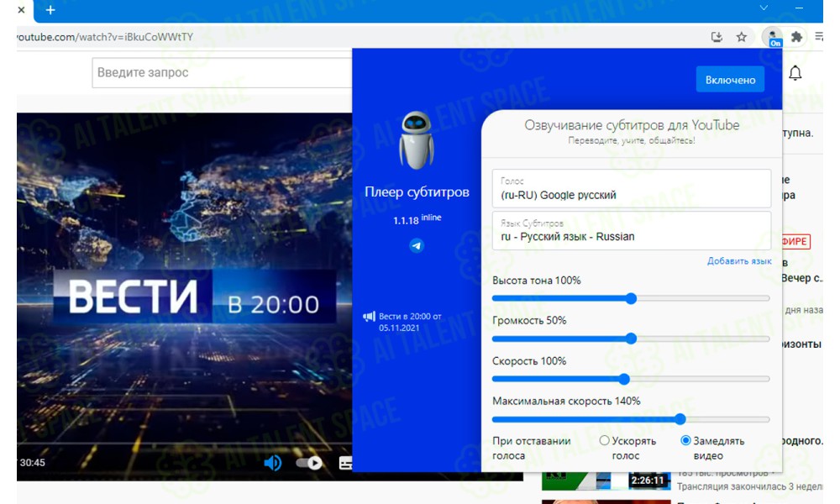Click the "Плеер субтитров" heading text

[417, 192]
